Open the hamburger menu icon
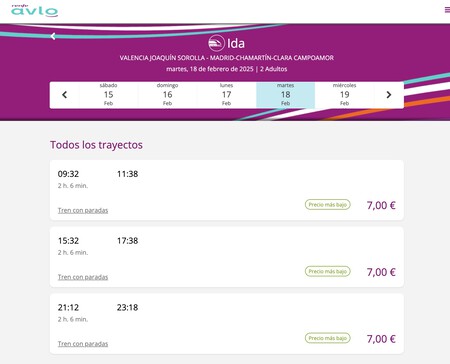 pos(447,10)
